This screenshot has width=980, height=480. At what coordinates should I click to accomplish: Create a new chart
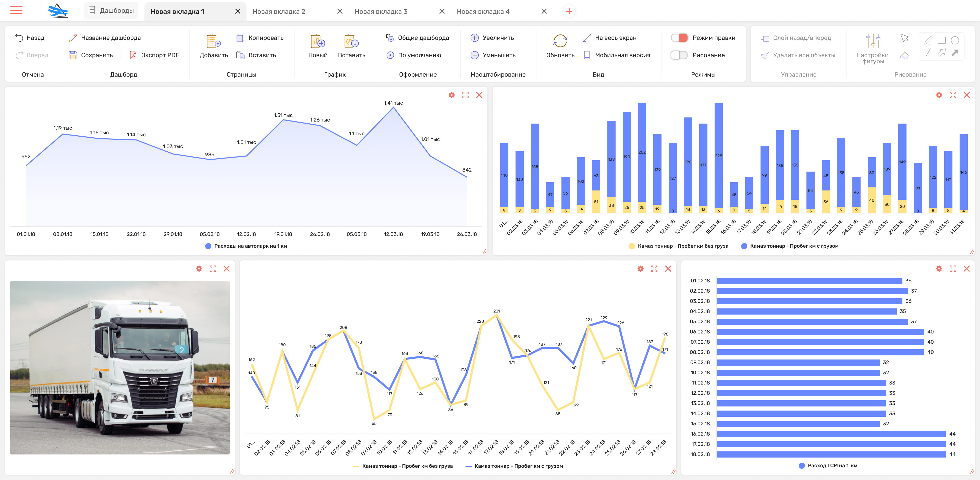[318, 42]
